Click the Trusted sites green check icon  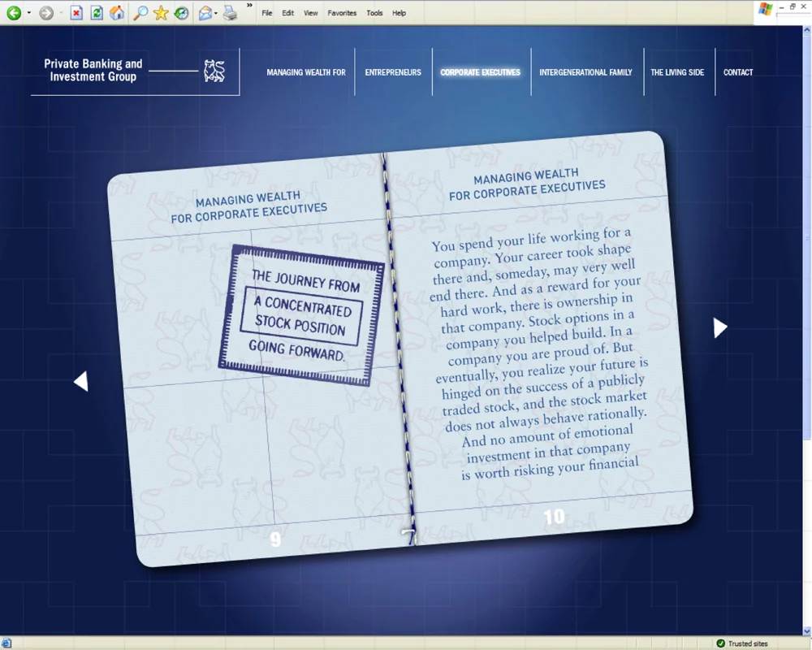tap(721, 643)
